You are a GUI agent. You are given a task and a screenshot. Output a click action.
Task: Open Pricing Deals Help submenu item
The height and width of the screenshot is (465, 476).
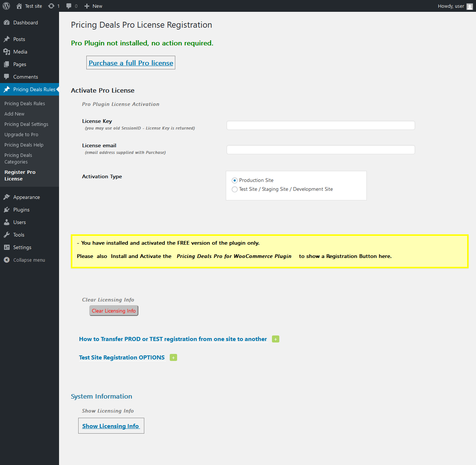[x=24, y=145]
